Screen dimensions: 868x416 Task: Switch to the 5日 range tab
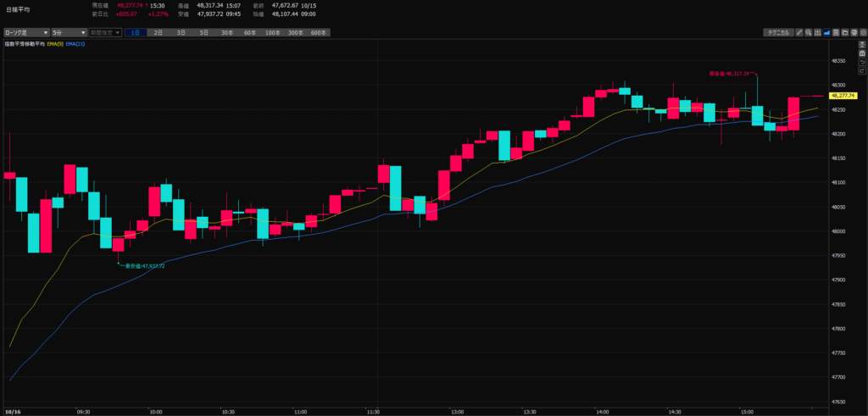[203, 32]
